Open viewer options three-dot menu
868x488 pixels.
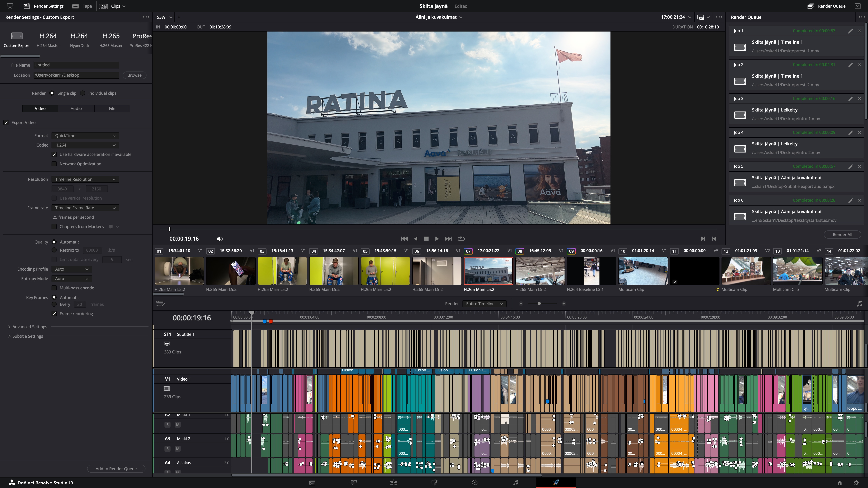(x=719, y=17)
